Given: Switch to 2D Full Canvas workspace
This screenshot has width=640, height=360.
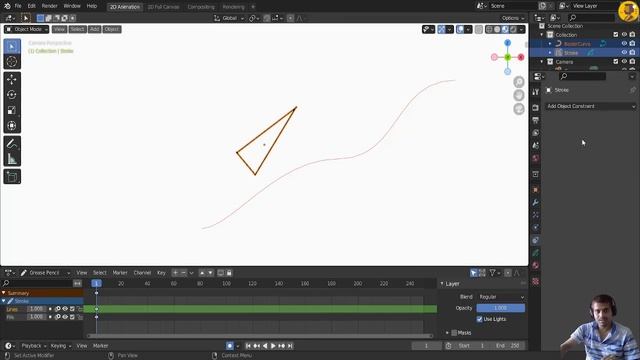Looking at the screenshot, I should click(163, 7).
